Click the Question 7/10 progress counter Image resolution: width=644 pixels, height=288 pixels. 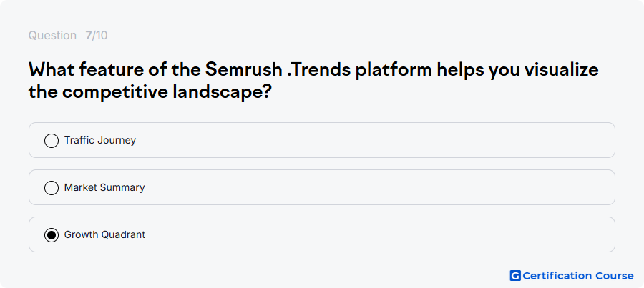coord(68,35)
